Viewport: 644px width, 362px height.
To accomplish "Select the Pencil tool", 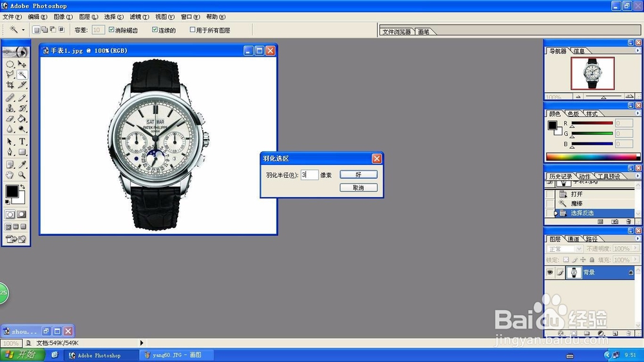I will 22,98.
